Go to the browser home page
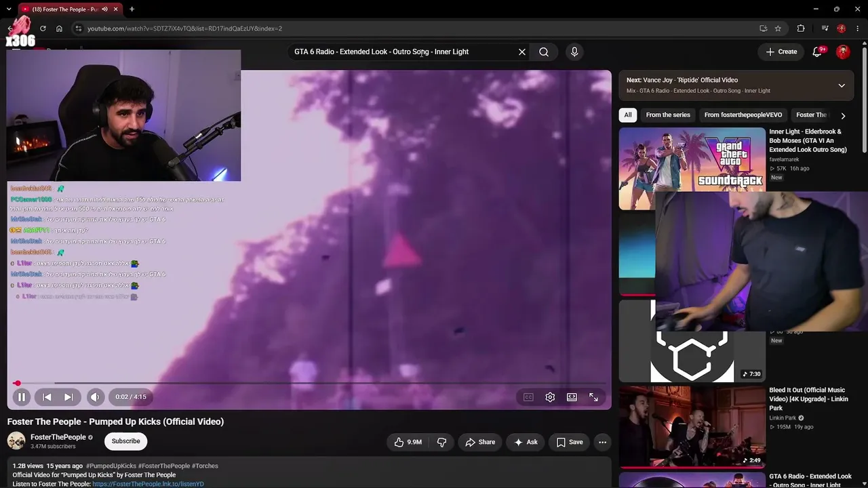 pyautogui.click(x=59, y=28)
